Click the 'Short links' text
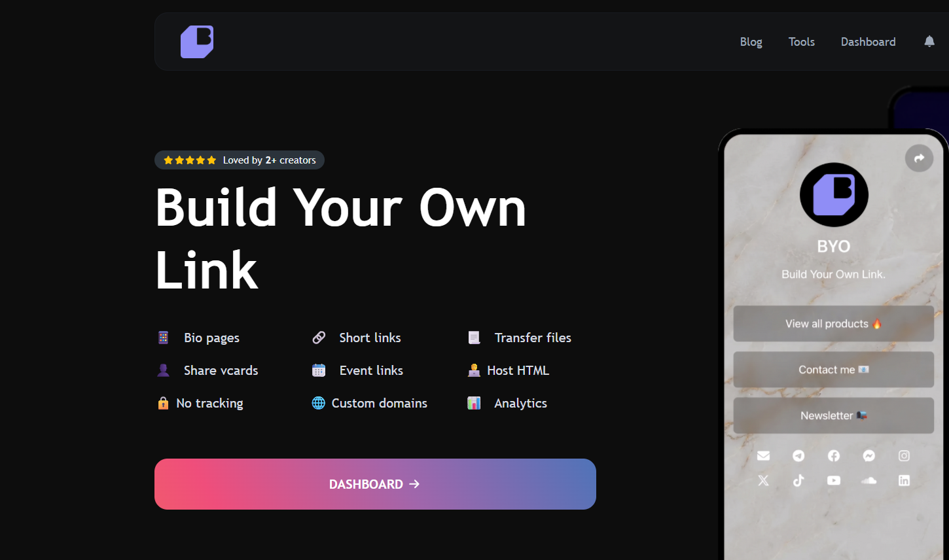The width and height of the screenshot is (949, 560). tap(370, 338)
